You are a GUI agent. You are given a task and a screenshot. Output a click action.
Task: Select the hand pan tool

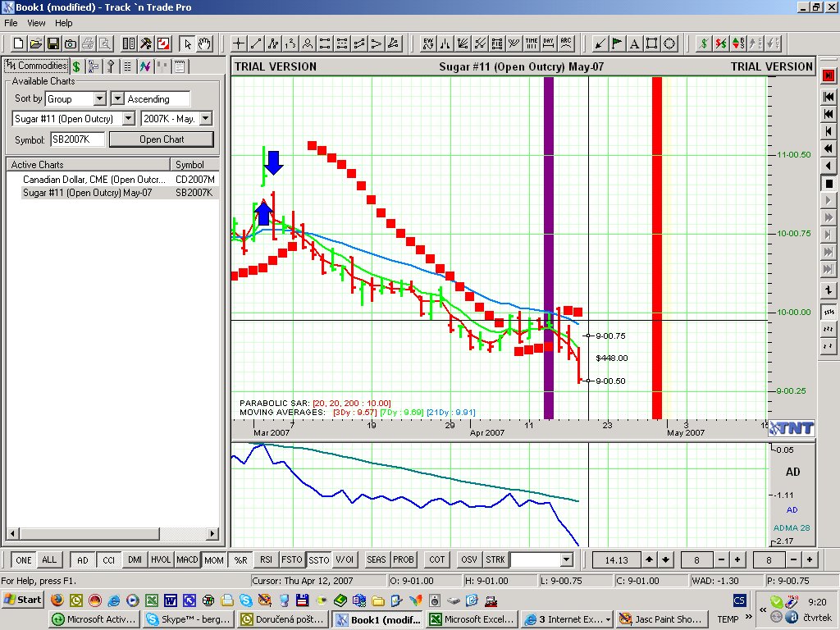point(204,43)
